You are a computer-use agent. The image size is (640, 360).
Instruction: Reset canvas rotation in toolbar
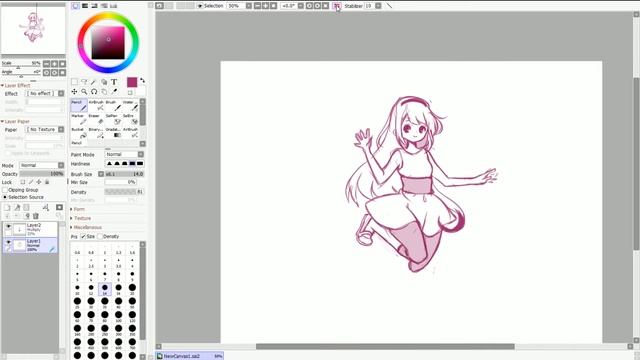click(x=325, y=6)
